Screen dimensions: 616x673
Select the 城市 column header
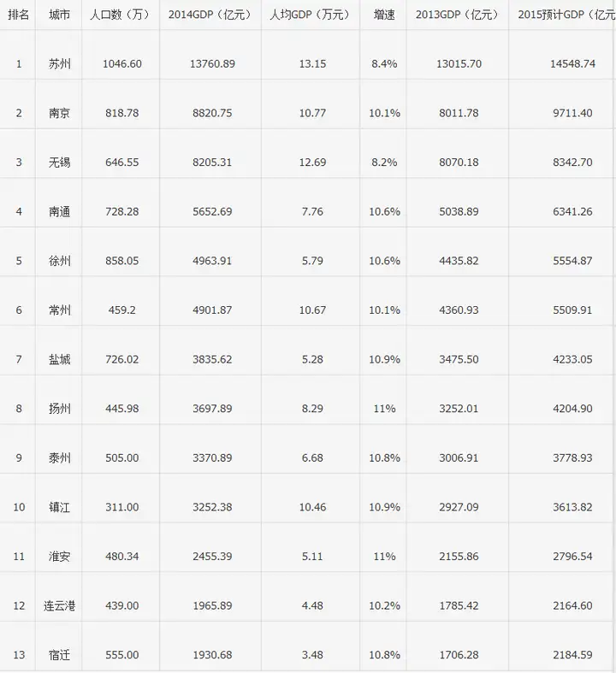(59, 15)
